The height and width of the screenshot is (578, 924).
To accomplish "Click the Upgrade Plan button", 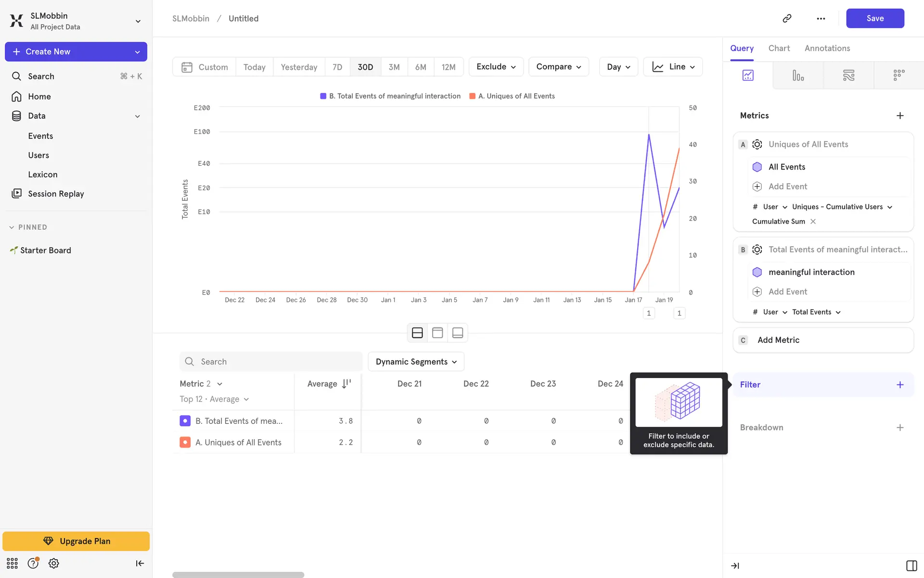I will click(76, 541).
